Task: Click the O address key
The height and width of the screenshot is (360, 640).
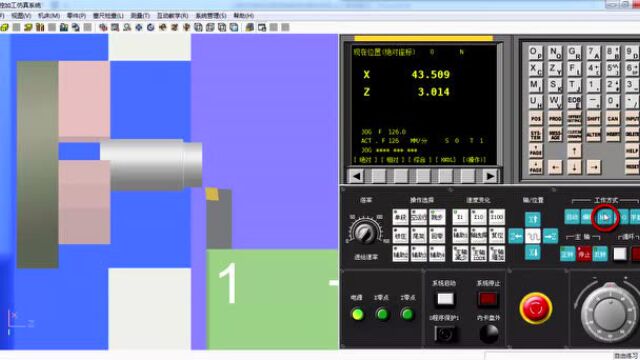Action: pyautogui.click(x=536, y=52)
